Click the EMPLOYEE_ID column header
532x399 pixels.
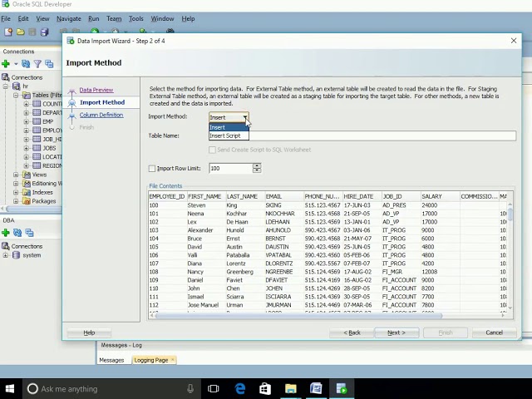pyautogui.click(x=167, y=196)
